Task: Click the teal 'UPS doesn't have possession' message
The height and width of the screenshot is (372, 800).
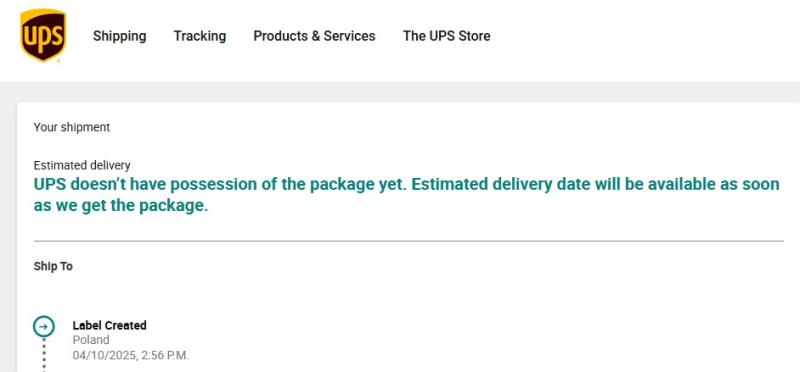Action: click(407, 195)
